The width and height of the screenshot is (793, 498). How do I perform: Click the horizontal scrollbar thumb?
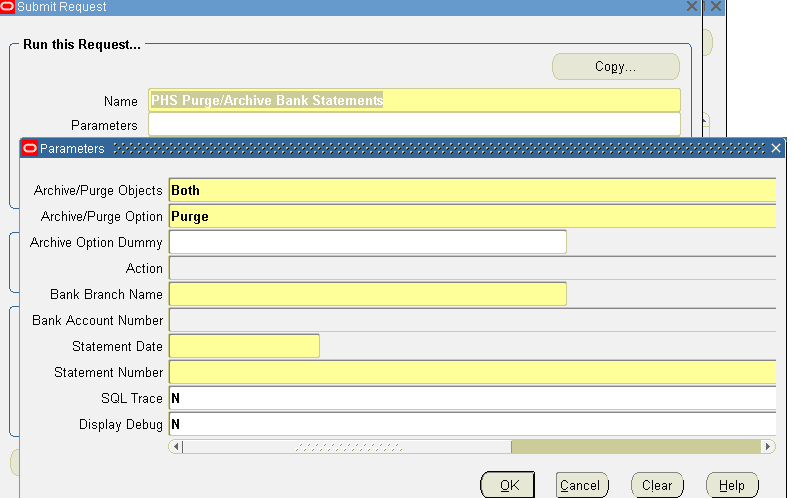[347, 446]
